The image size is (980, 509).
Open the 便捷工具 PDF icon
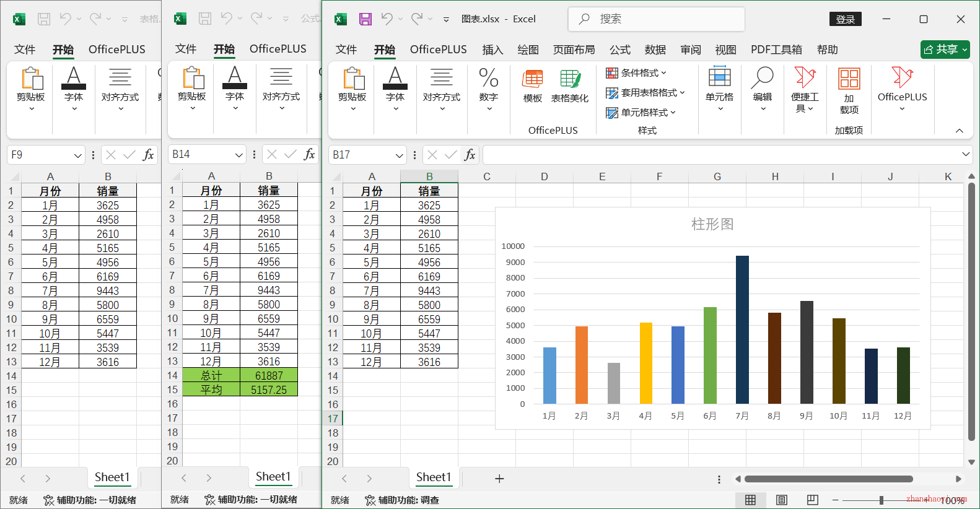point(805,90)
